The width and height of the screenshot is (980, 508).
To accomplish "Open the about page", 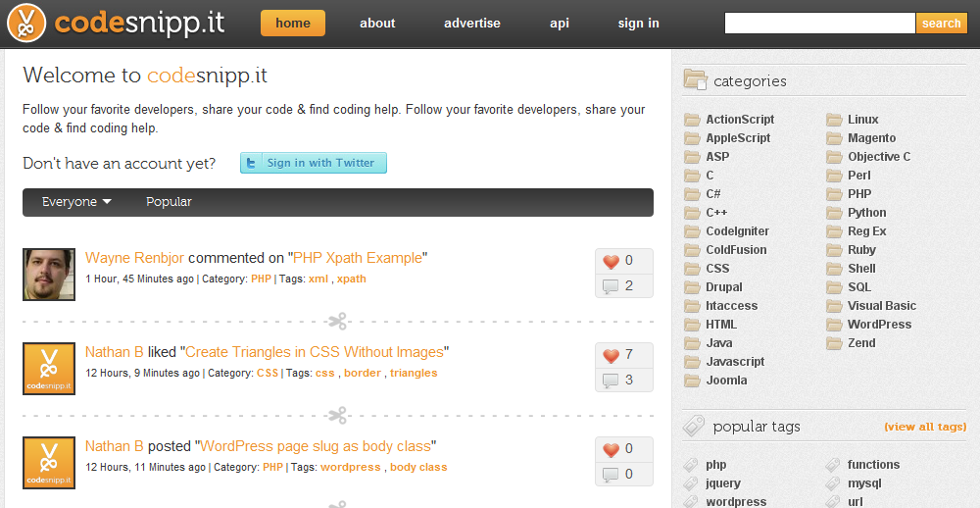I will (377, 24).
